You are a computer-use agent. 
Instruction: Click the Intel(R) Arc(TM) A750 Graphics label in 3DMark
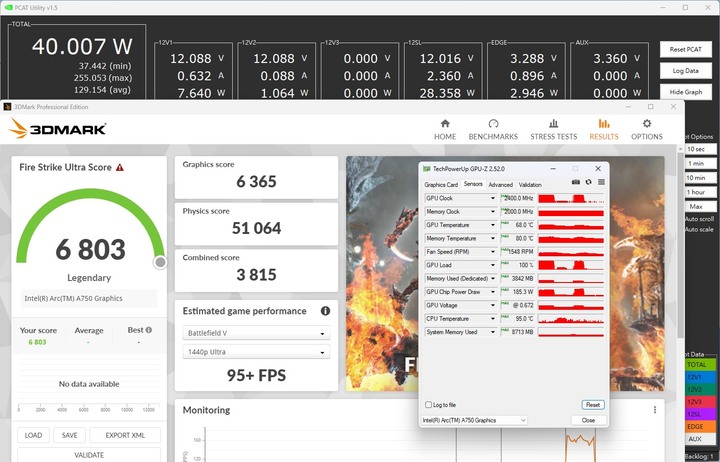[73, 298]
